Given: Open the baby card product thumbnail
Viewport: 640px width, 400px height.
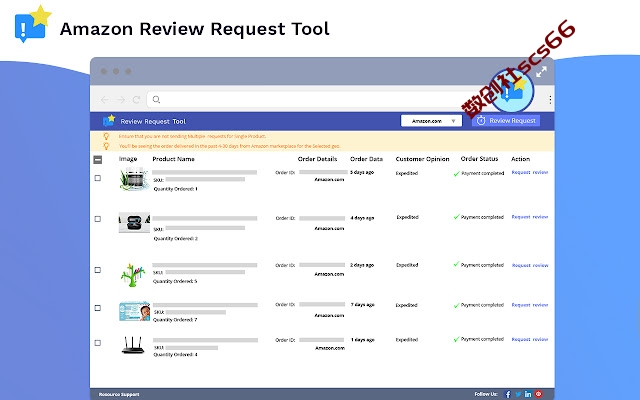Looking at the screenshot, I should pos(134,311).
